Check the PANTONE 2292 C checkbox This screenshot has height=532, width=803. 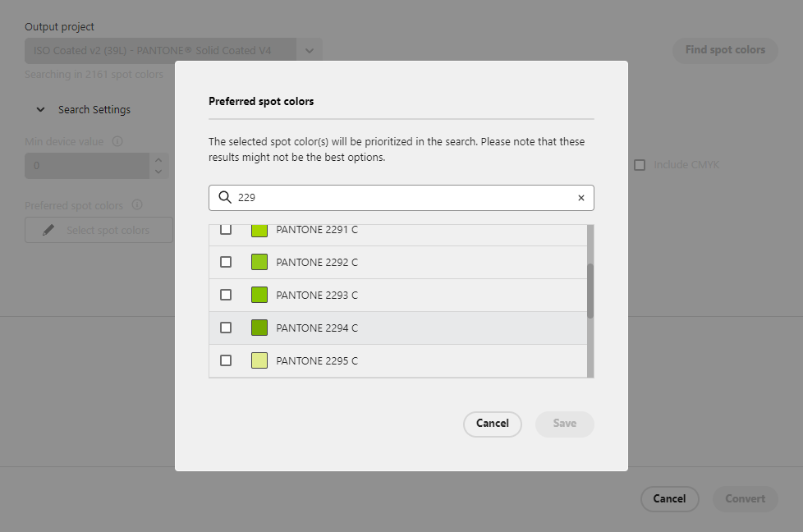(225, 262)
